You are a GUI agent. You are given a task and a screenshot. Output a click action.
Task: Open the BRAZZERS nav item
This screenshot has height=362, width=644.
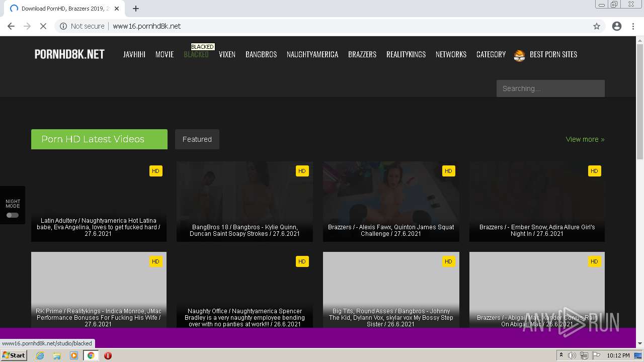362,54
